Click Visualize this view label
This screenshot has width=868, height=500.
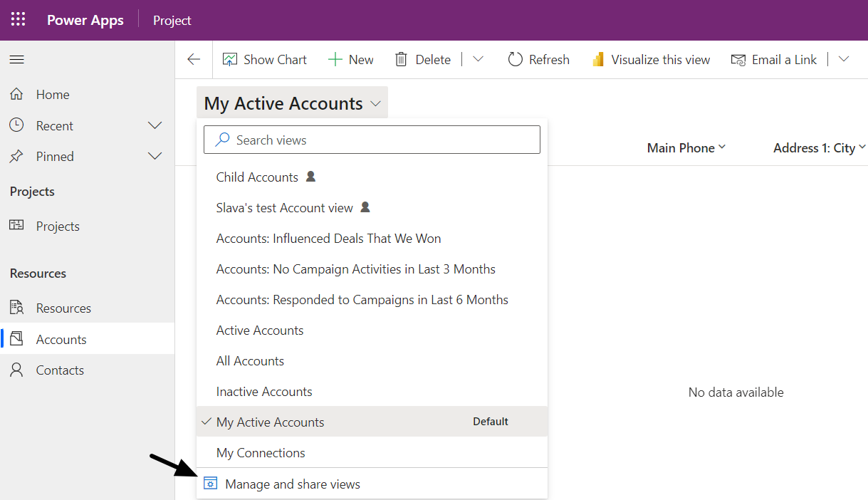click(661, 60)
